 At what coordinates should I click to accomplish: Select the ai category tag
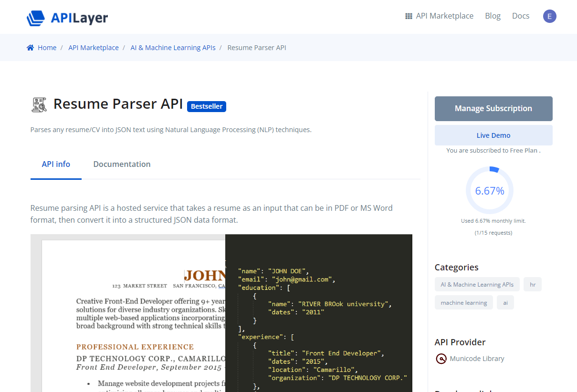[x=505, y=303]
